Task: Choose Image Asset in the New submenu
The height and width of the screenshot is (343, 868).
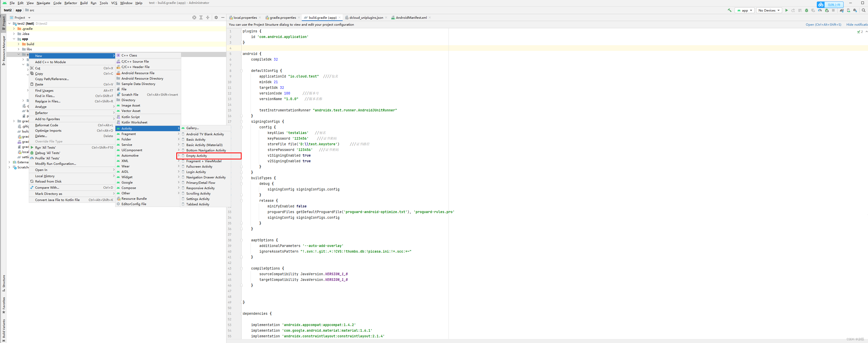Action: [x=148, y=105]
